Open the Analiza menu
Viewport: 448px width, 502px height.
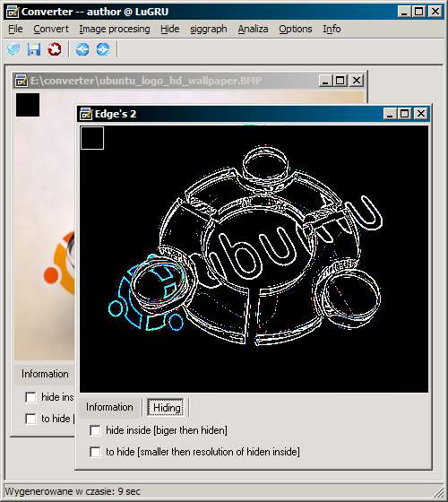click(x=253, y=29)
